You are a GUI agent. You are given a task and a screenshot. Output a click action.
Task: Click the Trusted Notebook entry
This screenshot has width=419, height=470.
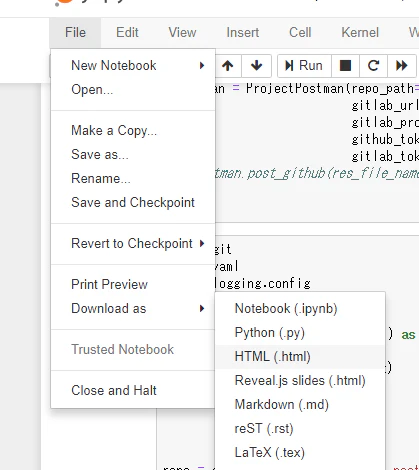coord(133,349)
